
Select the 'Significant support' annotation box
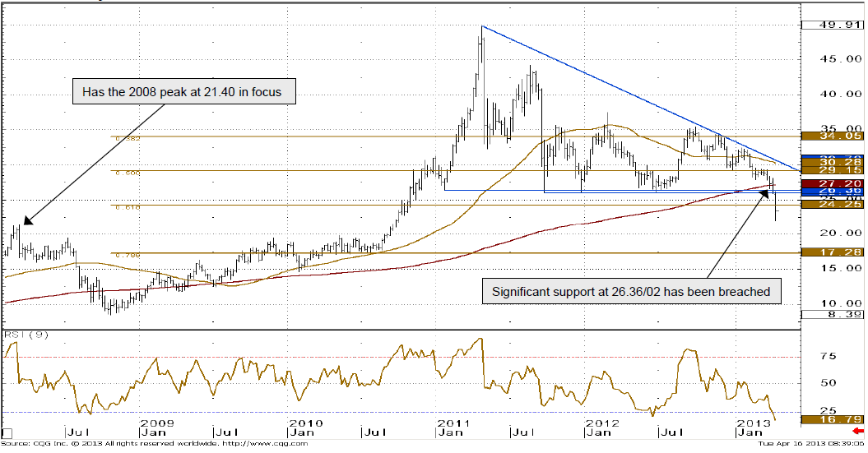[630, 291]
